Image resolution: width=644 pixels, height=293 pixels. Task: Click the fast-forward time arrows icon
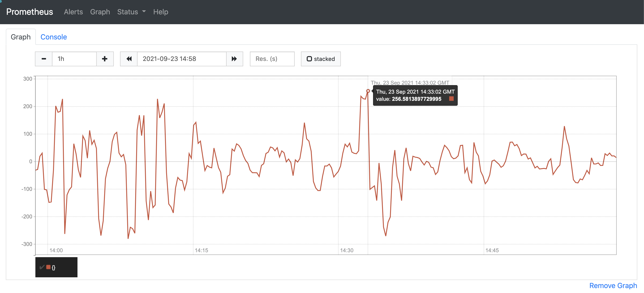(x=234, y=59)
